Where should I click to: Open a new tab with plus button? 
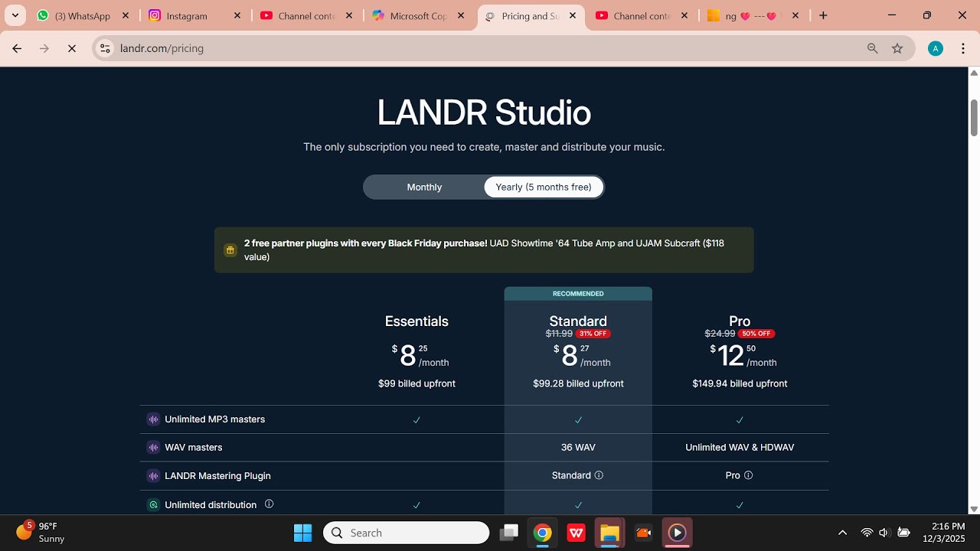click(823, 15)
